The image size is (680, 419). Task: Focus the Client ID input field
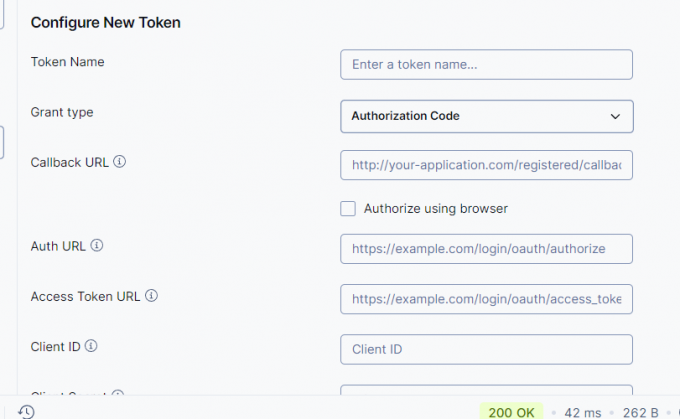[x=486, y=349]
